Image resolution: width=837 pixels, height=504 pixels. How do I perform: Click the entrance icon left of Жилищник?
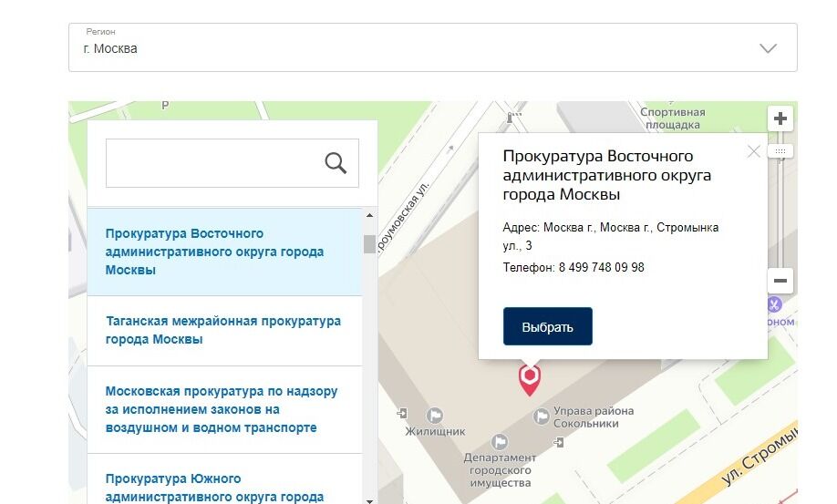pyautogui.click(x=402, y=414)
